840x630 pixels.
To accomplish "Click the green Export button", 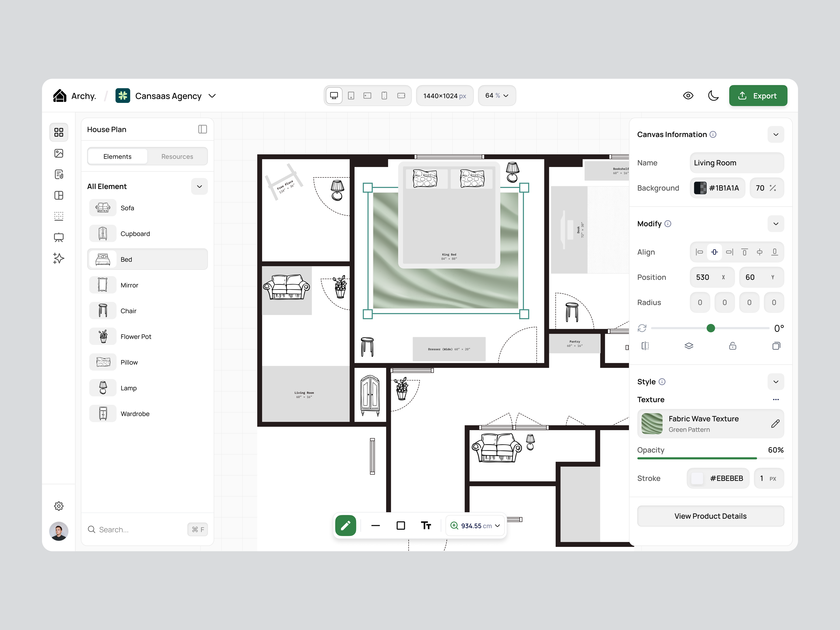I will (x=758, y=95).
